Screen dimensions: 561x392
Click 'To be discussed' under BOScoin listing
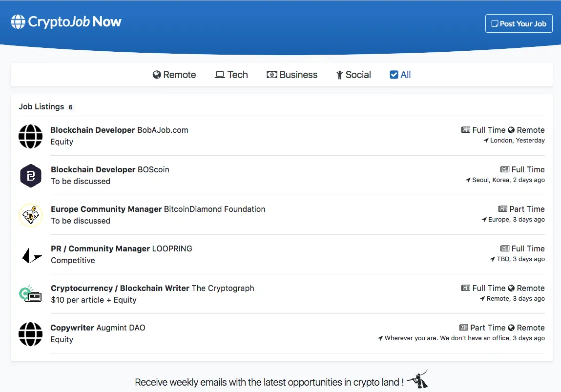81,181
